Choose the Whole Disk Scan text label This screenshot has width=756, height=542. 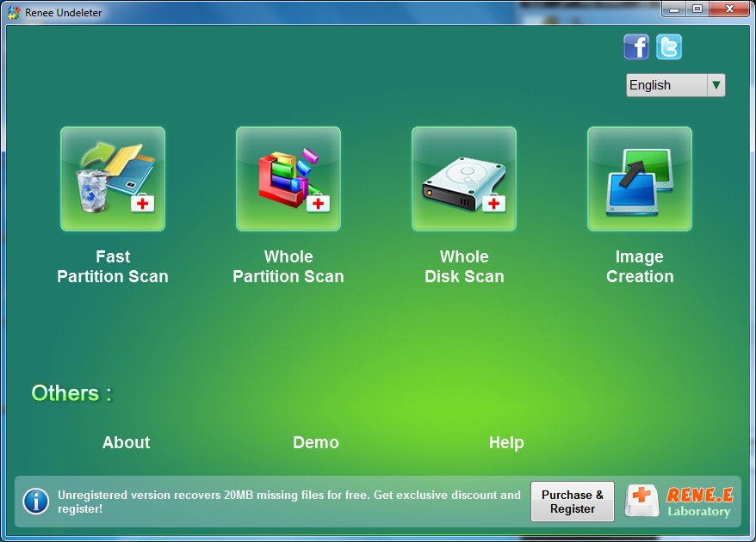click(464, 267)
